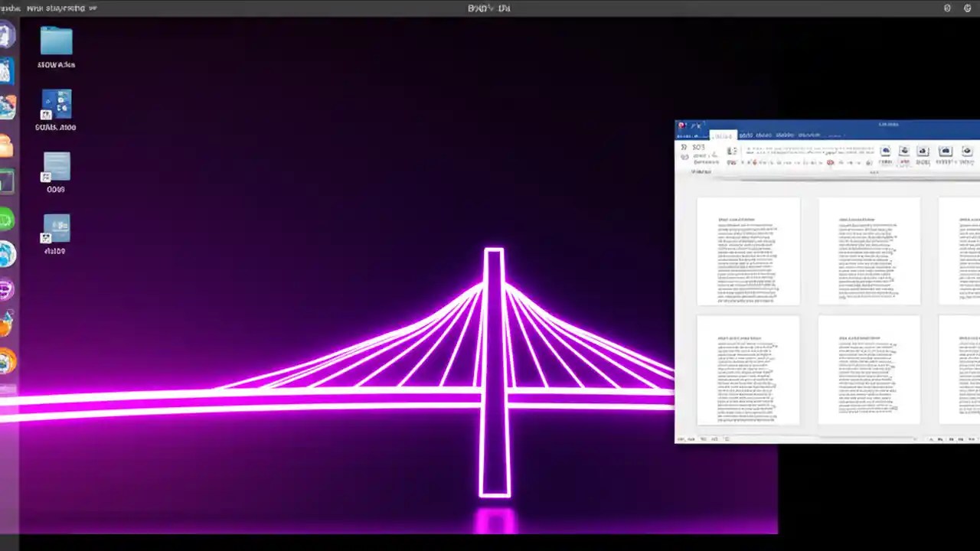980x551 pixels.
Task: Click the word count indicator in the status bar
Action: (x=704, y=439)
